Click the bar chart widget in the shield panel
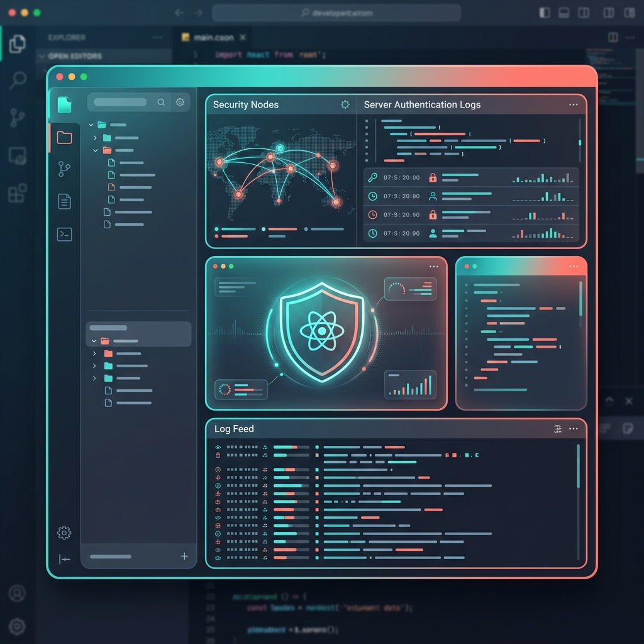 [x=410, y=385]
